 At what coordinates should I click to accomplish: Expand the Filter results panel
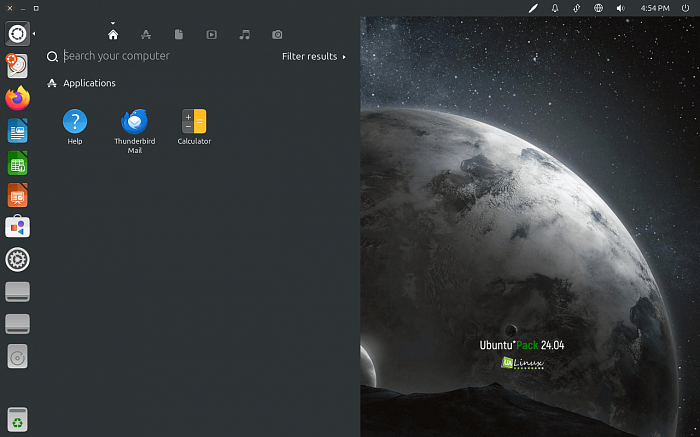[314, 56]
